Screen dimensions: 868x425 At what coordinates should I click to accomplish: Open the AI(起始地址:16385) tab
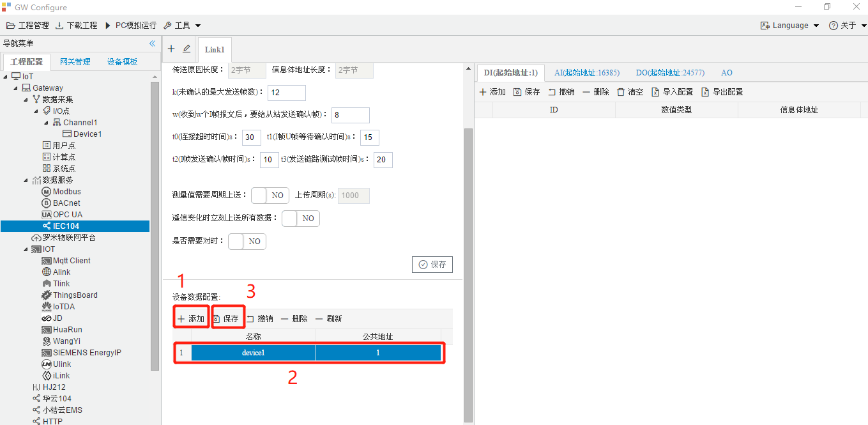point(587,73)
